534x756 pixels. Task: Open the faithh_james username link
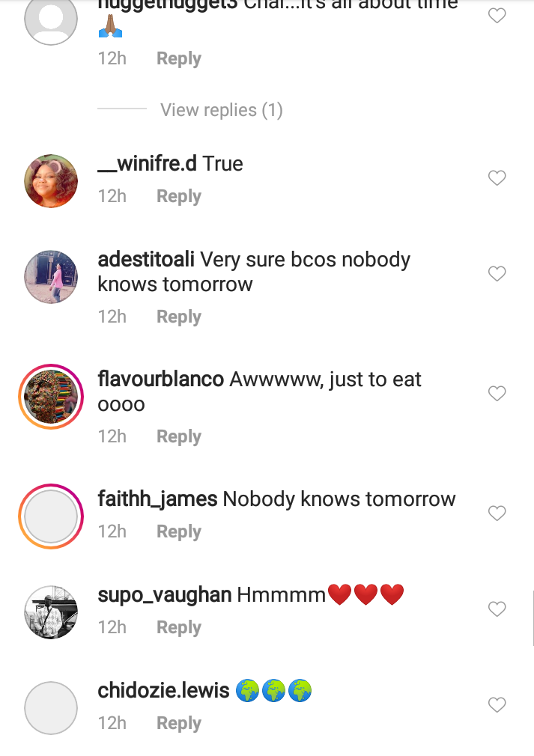(x=157, y=499)
